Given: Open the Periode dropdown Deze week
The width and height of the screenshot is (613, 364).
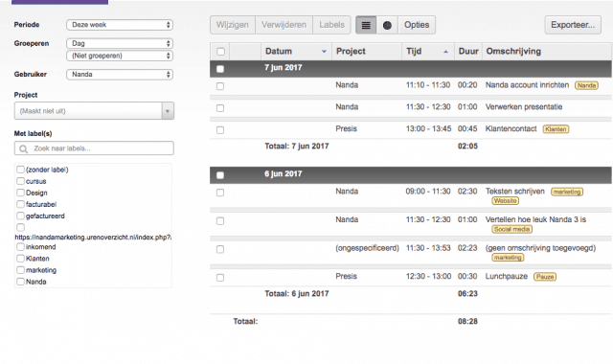Looking at the screenshot, I should (120, 25).
